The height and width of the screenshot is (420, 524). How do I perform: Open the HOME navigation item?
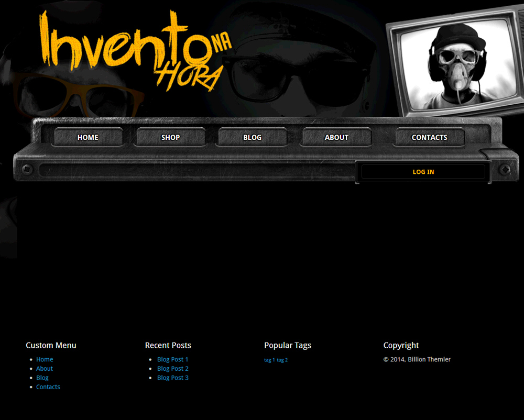(x=88, y=137)
